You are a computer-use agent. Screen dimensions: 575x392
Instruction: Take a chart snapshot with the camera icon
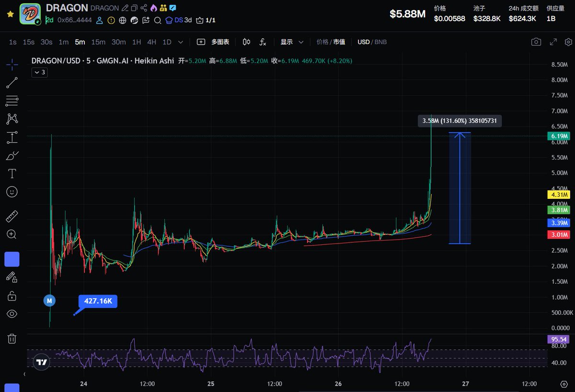click(x=536, y=42)
